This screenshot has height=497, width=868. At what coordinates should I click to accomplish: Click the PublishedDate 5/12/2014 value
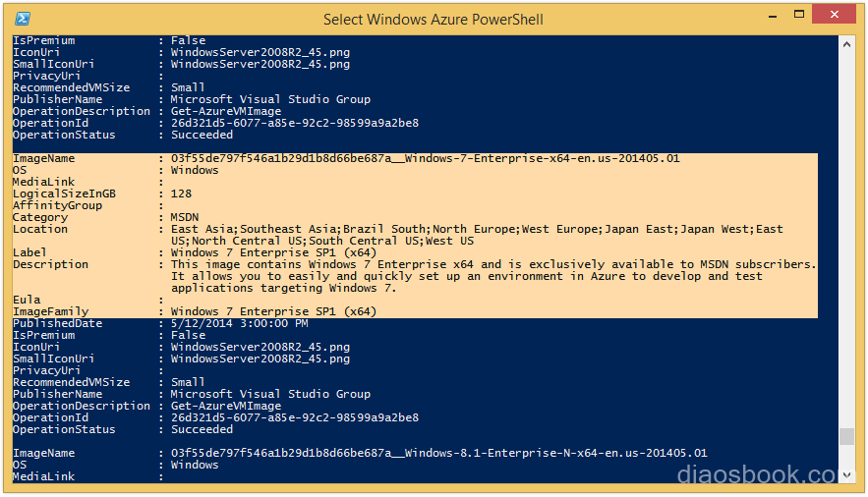point(239,323)
